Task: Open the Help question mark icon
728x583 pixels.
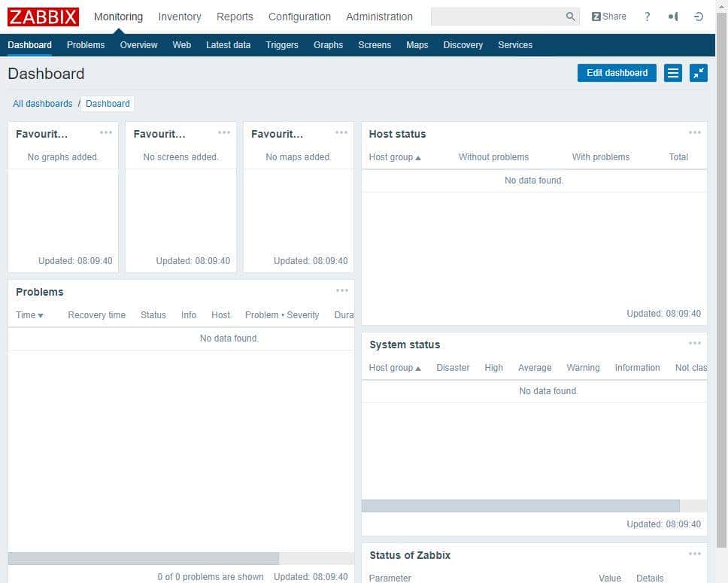Action: [647, 17]
